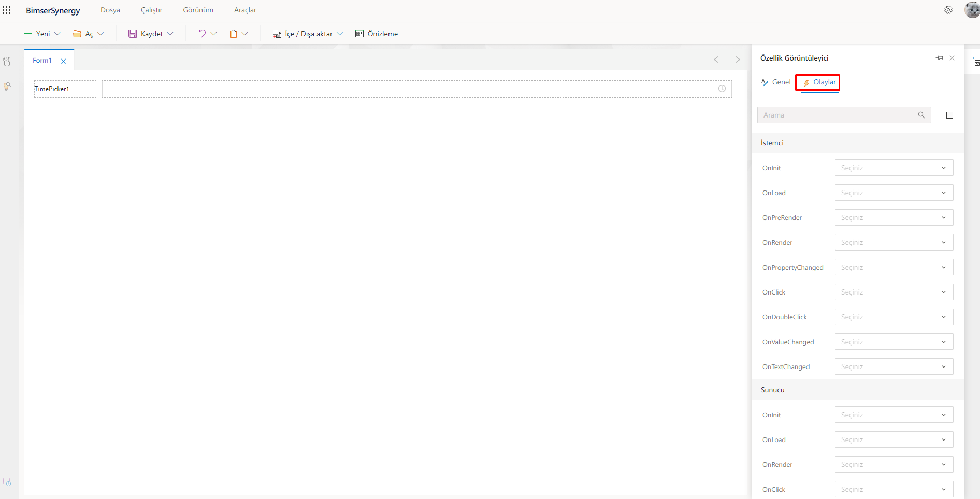Expand the Aç dropdown arrow

[x=100, y=34]
